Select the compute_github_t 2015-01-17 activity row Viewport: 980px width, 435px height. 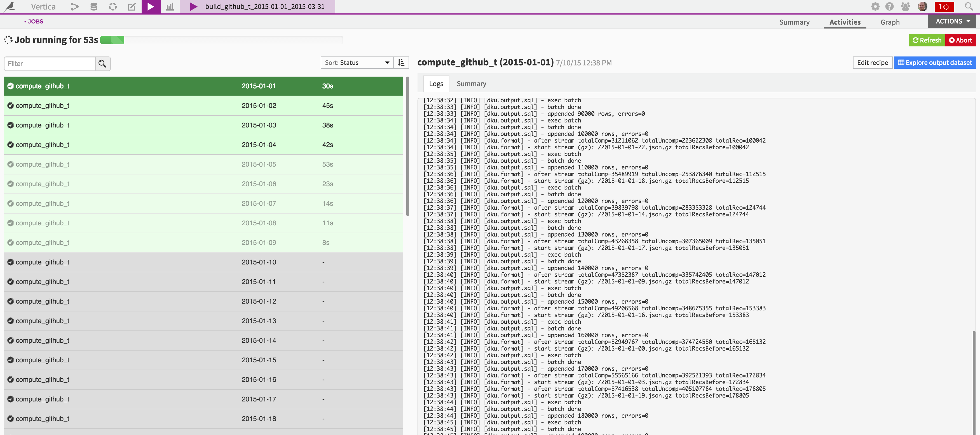(x=203, y=399)
